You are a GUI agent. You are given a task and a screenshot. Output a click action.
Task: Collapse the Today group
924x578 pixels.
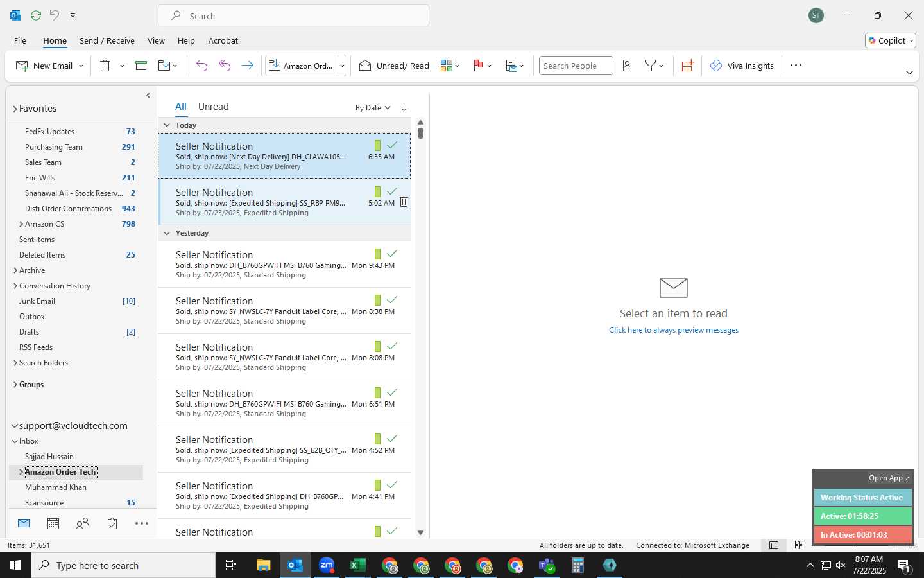click(167, 125)
